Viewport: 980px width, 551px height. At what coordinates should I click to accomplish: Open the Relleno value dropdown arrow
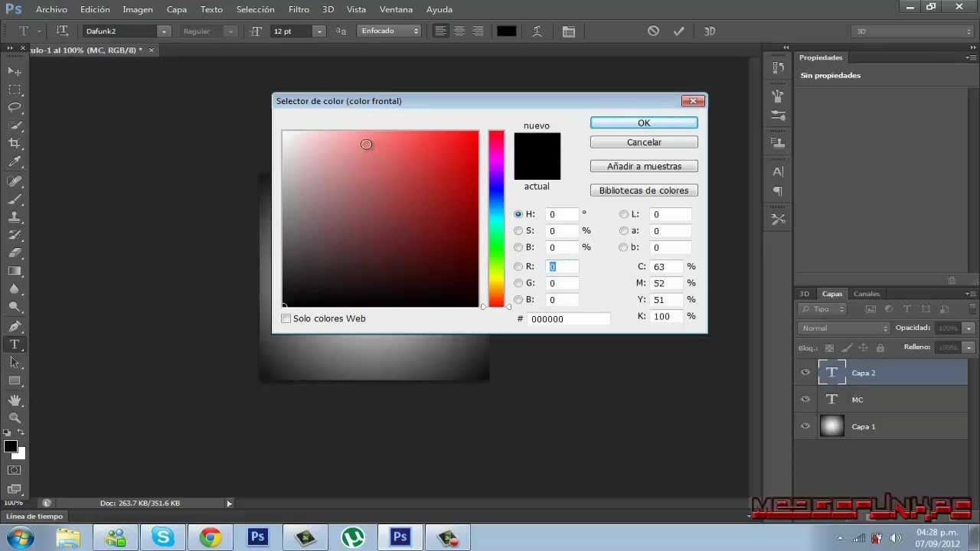tap(969, 347)
